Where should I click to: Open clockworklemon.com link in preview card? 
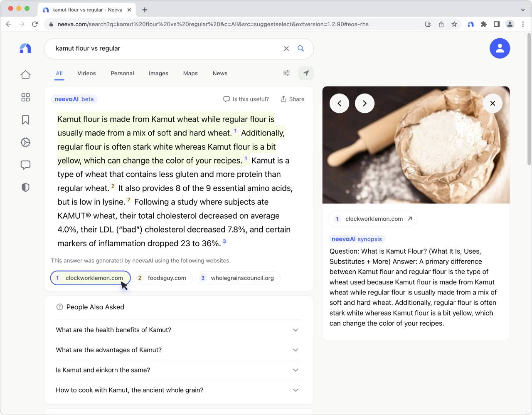[372, 219]
